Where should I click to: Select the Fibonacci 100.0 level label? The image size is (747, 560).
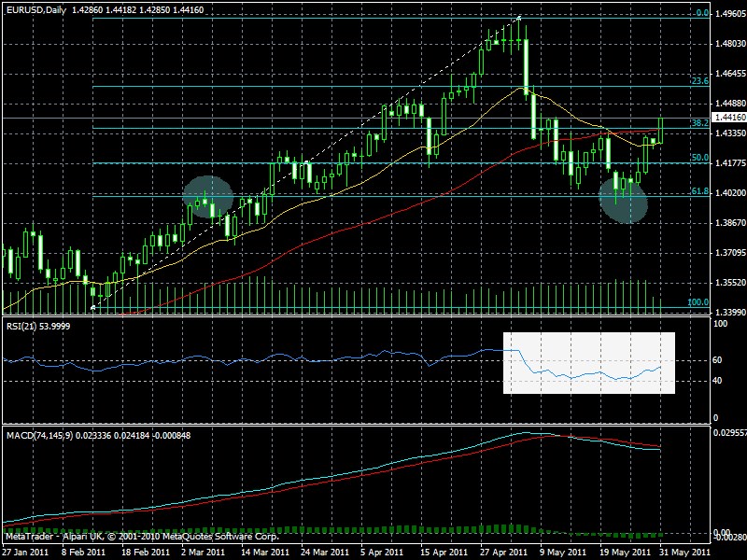point(698,302)
